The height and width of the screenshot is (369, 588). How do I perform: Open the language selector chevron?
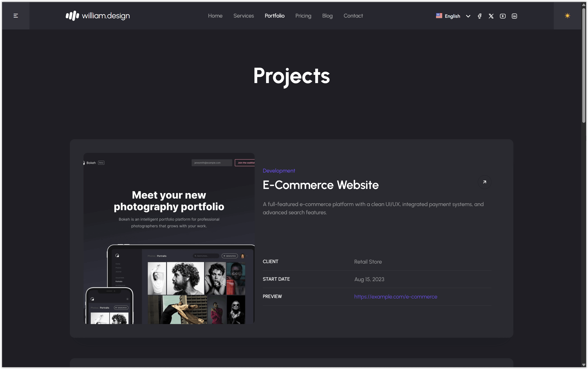coord(468,16)
